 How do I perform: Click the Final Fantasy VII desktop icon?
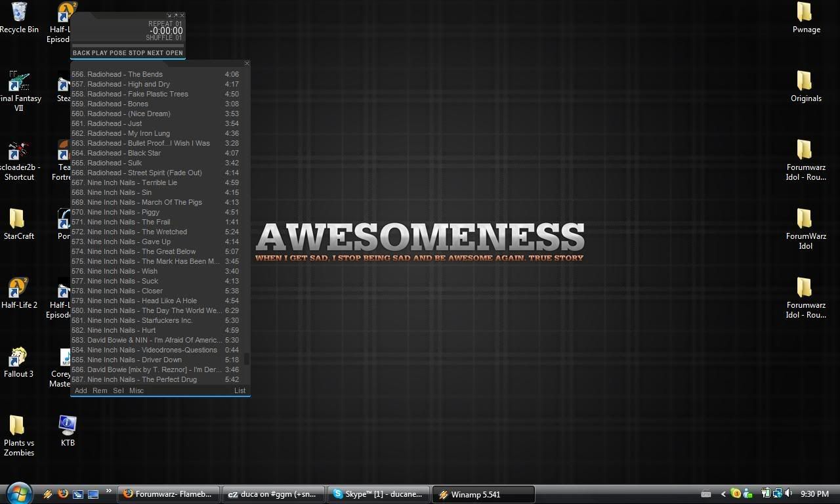(x=18, y=91)
